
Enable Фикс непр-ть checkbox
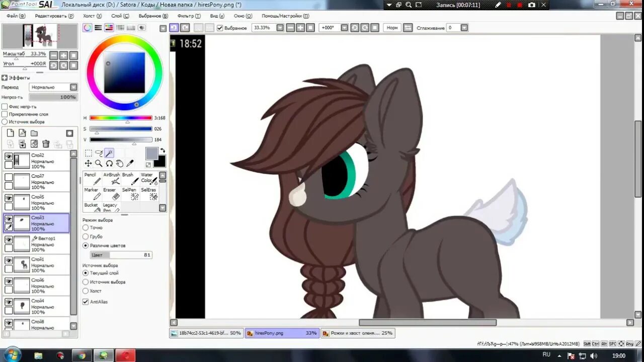tap(5, 107)
